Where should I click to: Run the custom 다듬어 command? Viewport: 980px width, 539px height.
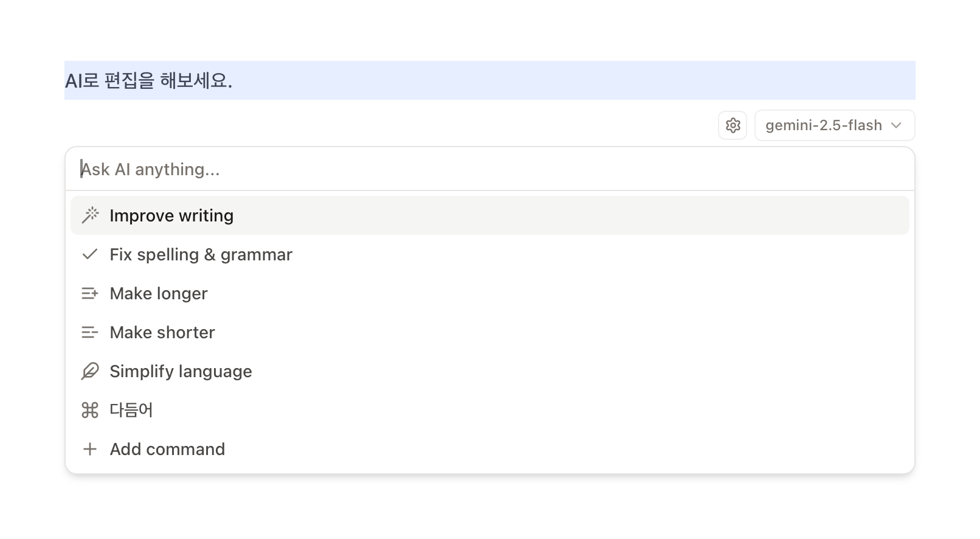pos(490,410)
